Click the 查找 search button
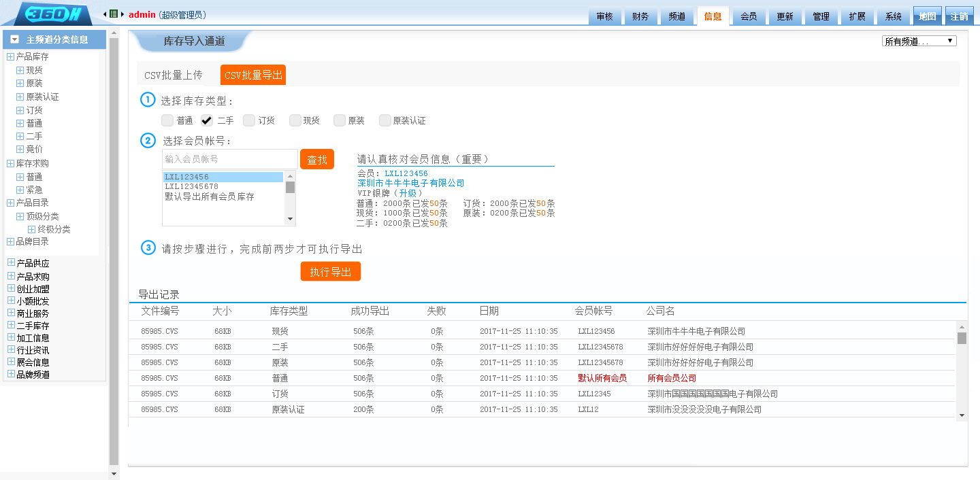Viewport: 980px width, 480px height. [317, 159]
